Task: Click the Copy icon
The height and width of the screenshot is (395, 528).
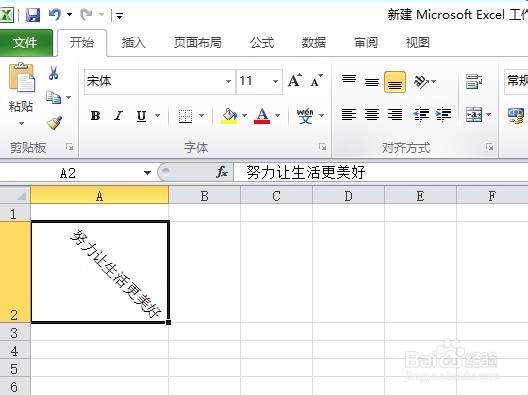Action: (54, 97)
